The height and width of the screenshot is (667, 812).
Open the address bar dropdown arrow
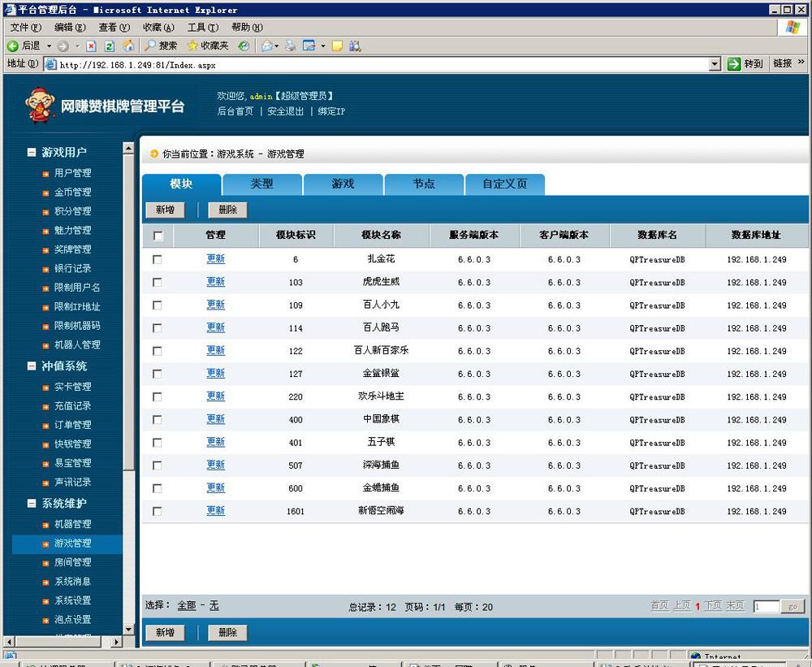point(715,64)
